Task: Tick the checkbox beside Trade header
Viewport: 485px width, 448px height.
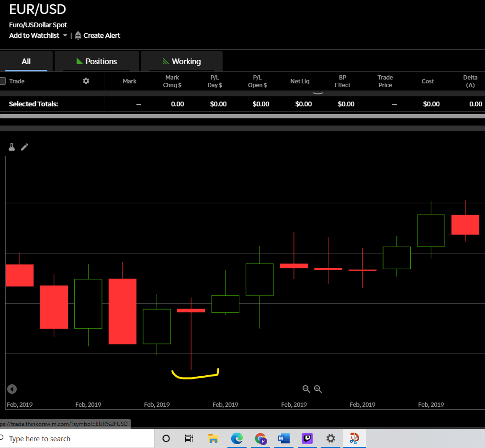Action: (x=3, y=81)
